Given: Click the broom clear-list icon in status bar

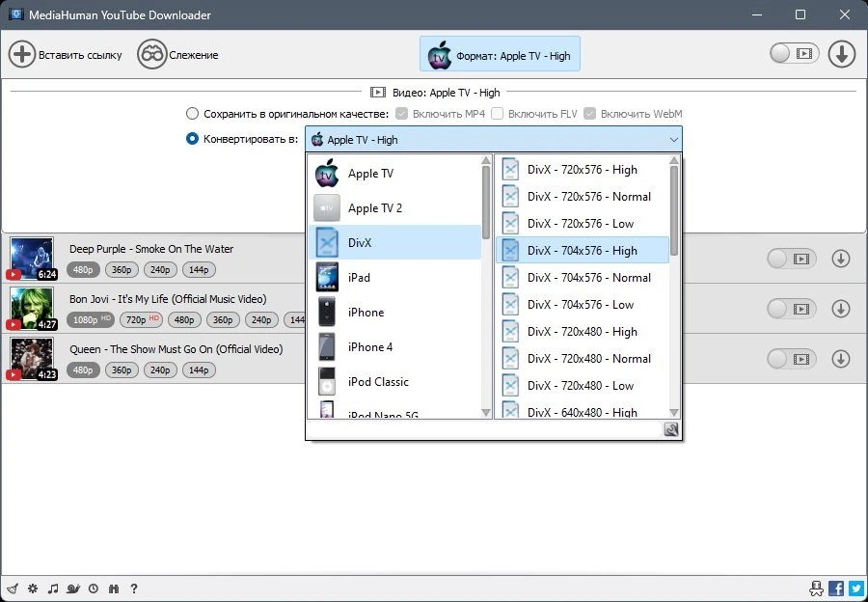Looking at the screenshot, I should (x=13, y=588).
